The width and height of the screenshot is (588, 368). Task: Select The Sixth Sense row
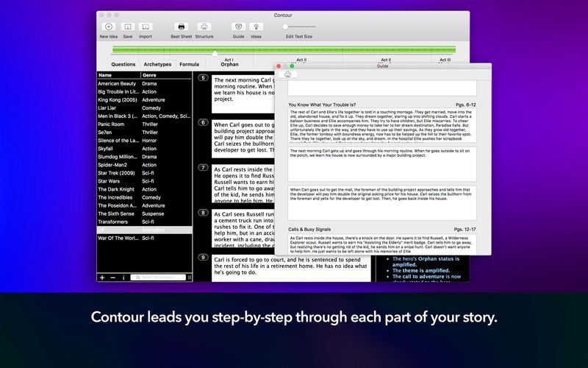click(x=144, y=213)
